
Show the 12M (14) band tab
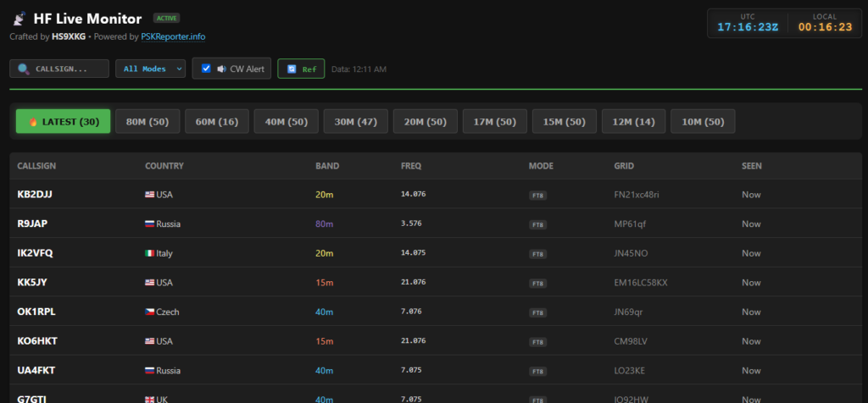click(x=632, y=122)
